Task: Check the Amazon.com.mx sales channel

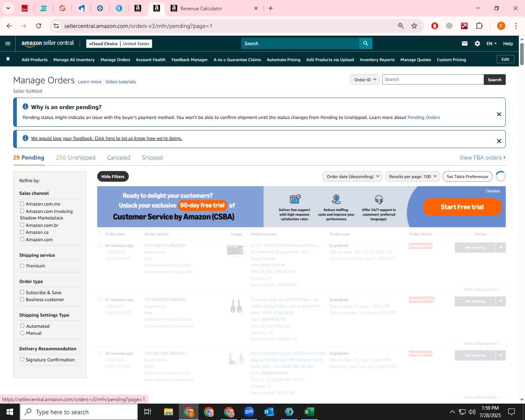Action: click(22, 204)
